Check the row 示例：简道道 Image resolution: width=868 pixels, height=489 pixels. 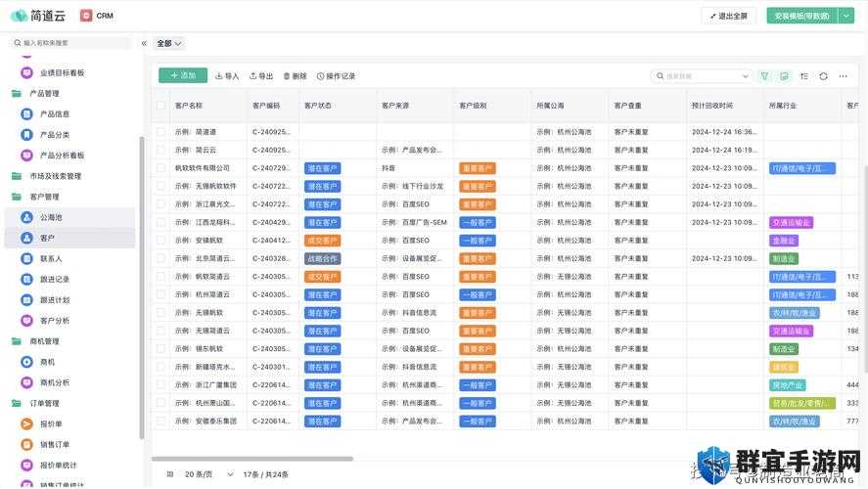click(x=161, y=132)
